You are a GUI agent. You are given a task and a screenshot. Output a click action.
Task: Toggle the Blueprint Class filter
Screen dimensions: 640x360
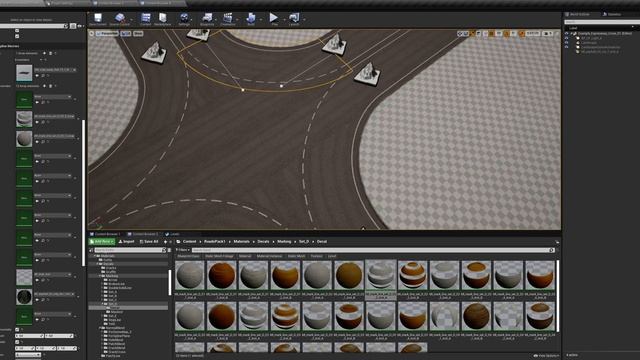(x=188, y=256)
